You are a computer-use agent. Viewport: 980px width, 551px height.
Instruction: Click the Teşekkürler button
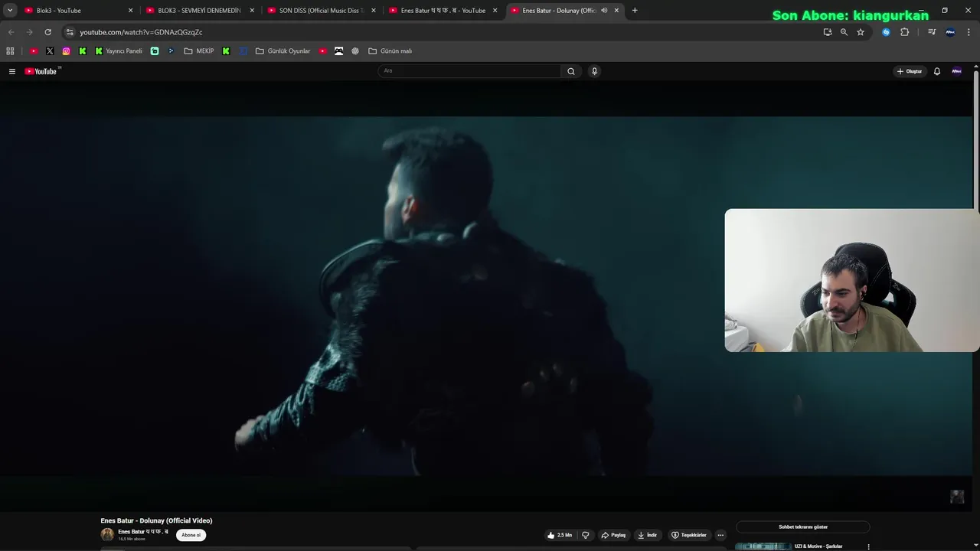(x=688, y=535)
